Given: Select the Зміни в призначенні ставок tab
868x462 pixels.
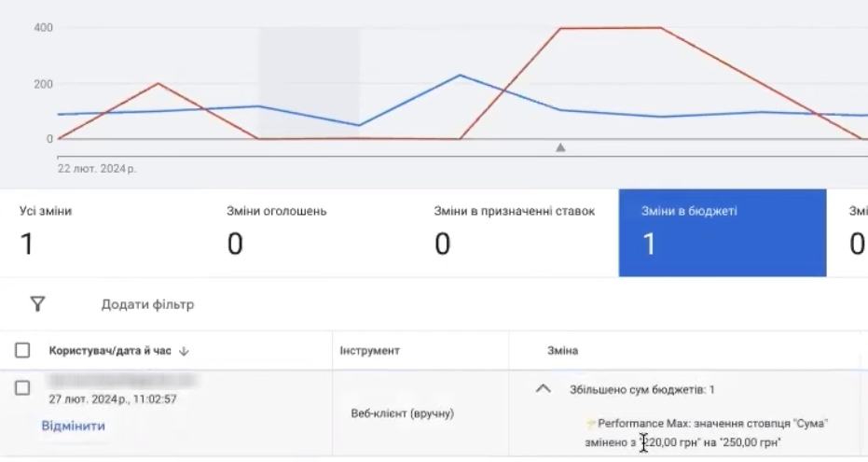Looking at the screenshot, I should coord(516,233).
